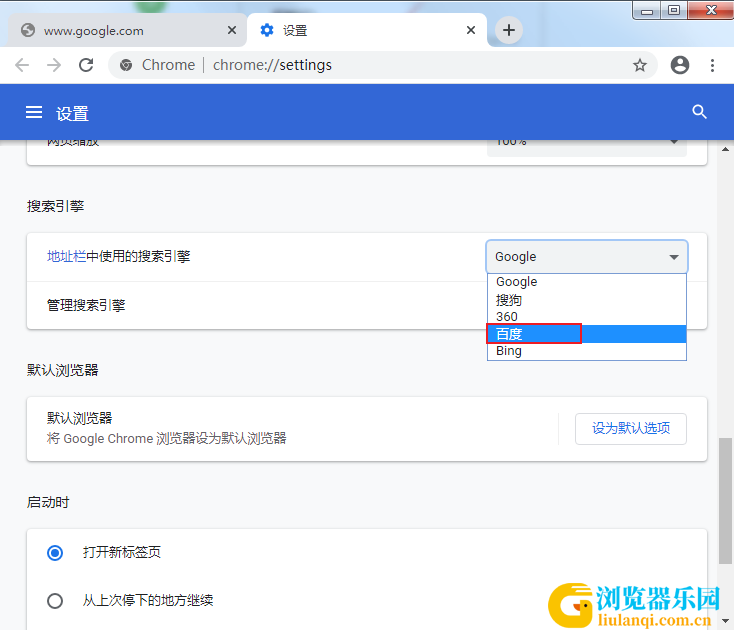Select the 从上次停下的地方继续 radio button
The width and height of the screenshot is (734, 630).
55,601
